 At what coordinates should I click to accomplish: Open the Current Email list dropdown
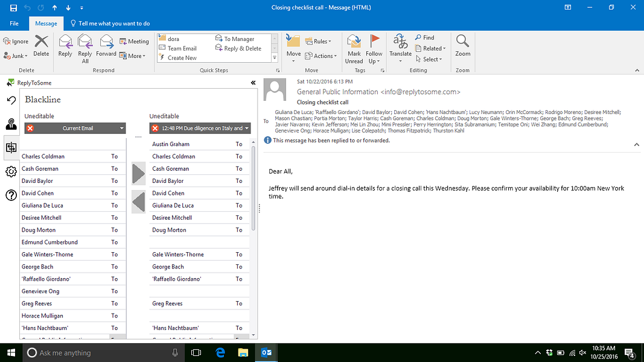tap(121, 129)
